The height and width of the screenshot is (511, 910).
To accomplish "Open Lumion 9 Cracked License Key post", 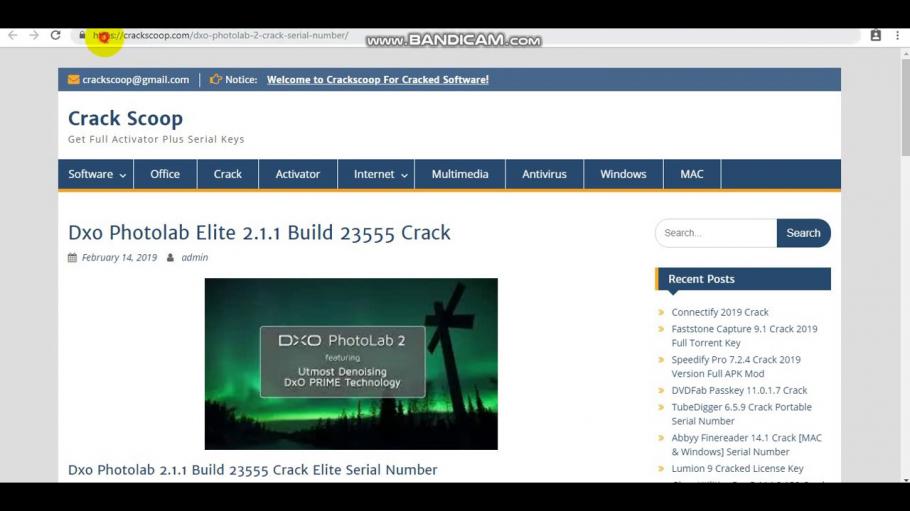I will tap(738, 469).
